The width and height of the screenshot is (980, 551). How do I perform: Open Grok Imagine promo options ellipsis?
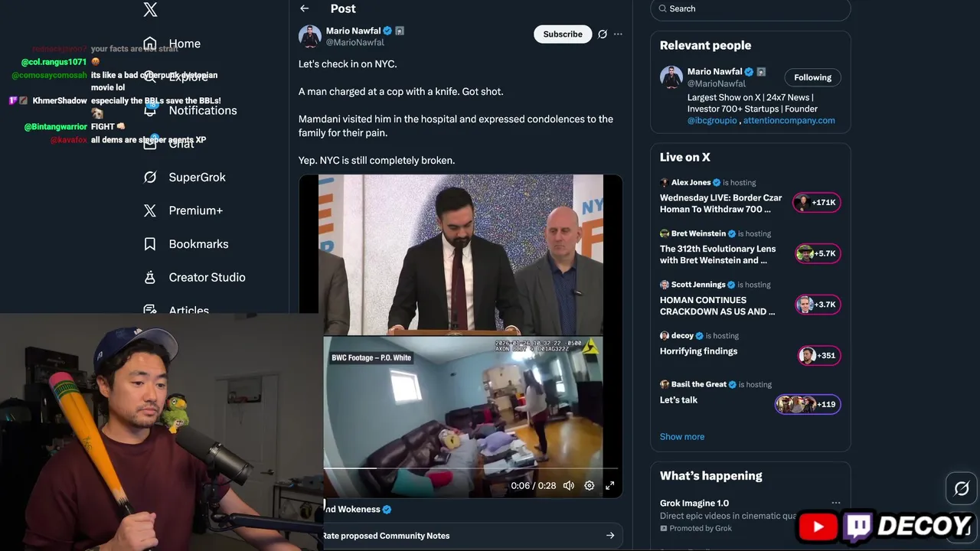(836, 504)
